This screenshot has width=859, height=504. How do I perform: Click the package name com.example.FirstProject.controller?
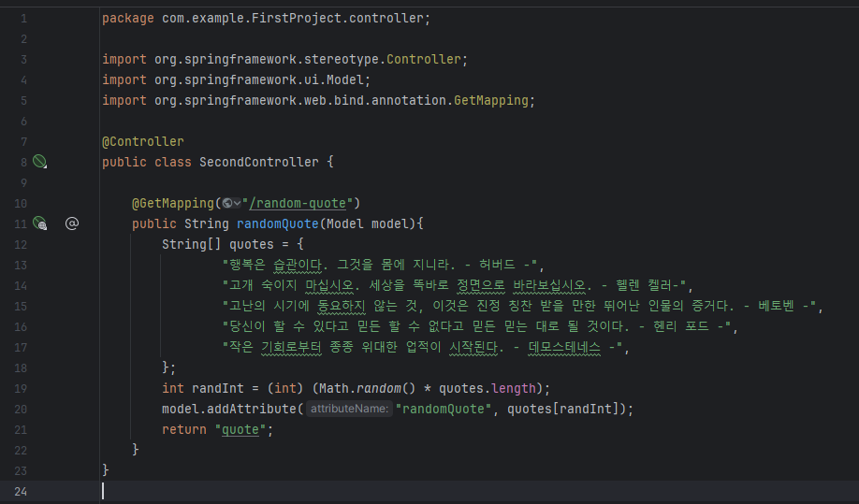(x=293, y=18)
